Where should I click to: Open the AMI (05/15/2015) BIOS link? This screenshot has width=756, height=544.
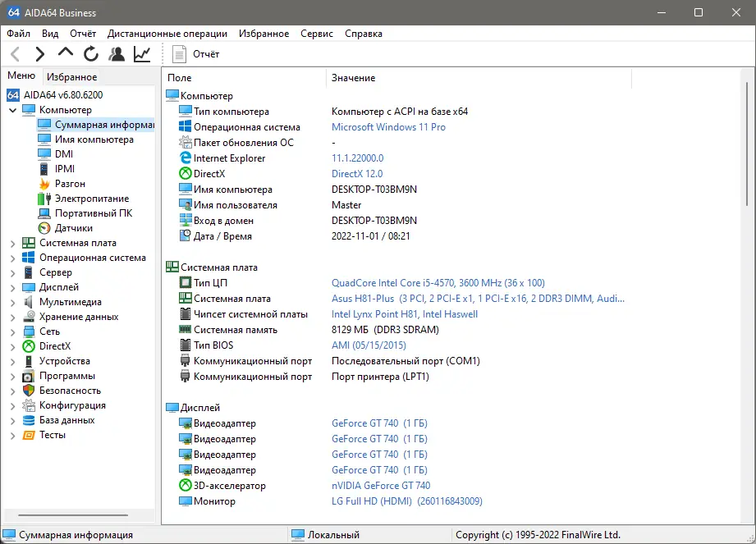(369, 345)
